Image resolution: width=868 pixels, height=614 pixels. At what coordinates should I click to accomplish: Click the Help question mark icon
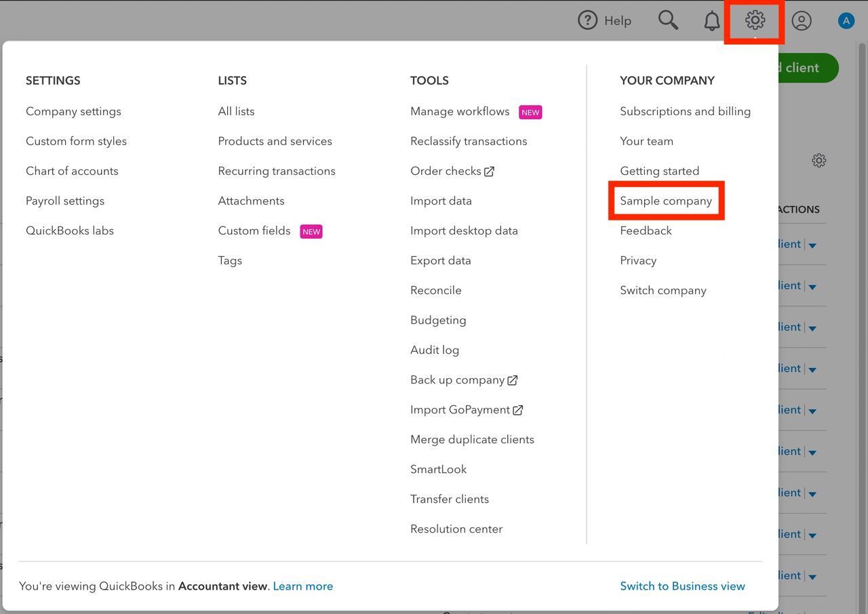coord(587,20)
